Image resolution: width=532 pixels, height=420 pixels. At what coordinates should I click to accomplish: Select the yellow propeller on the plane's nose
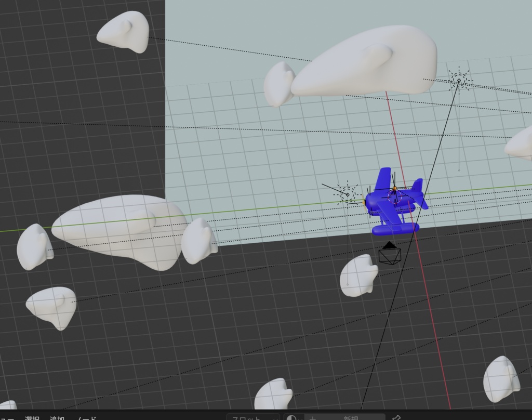364,203
